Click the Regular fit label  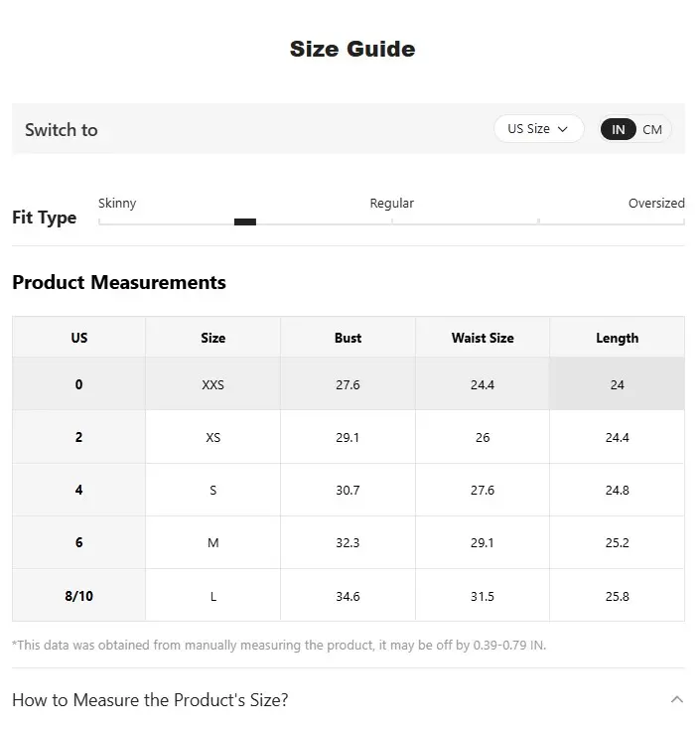pos(391,203)
